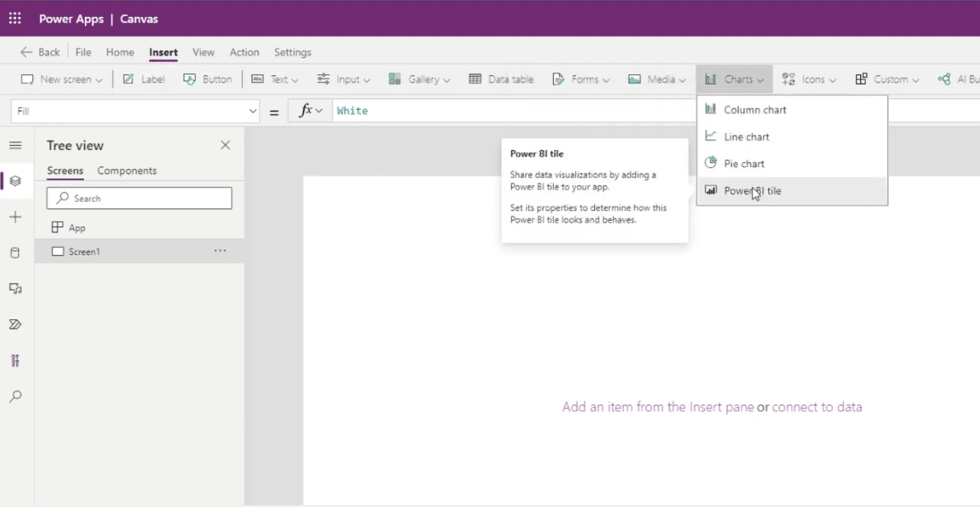Select Power BI tile menu item

click(792, 191)
